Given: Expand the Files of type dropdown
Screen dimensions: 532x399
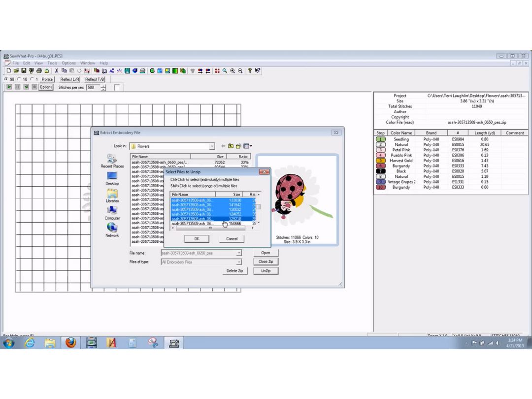Looking at the screenshot, I should click(239, 262).
